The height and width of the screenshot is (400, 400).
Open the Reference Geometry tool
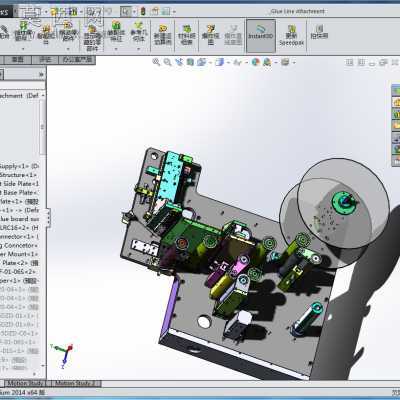138,31
